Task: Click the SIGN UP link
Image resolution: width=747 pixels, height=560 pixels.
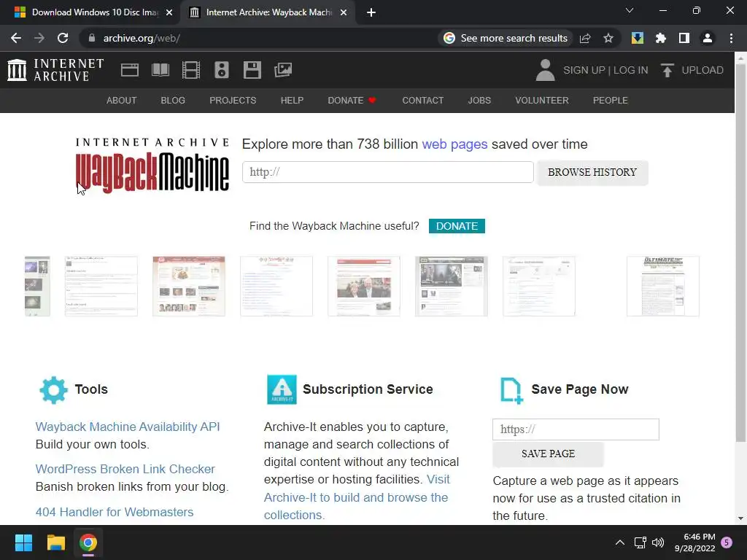Action: pyautogui.click(x=584, y=70)
